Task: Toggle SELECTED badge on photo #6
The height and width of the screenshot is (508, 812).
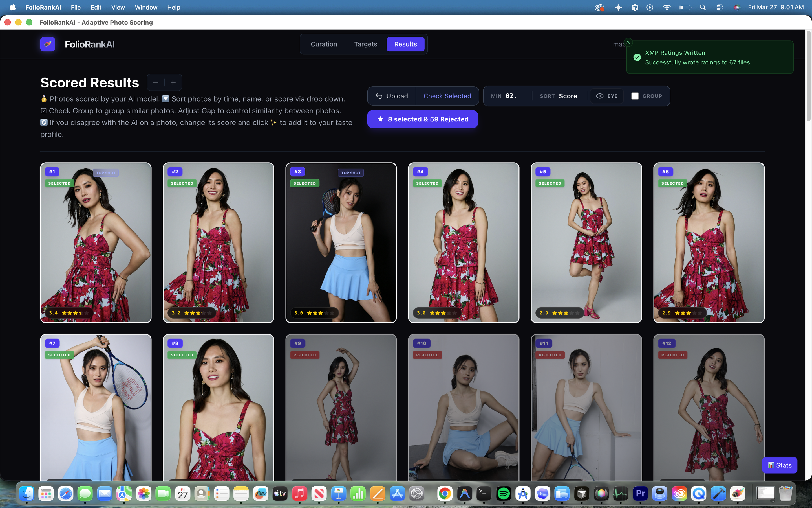Action: 672,183
